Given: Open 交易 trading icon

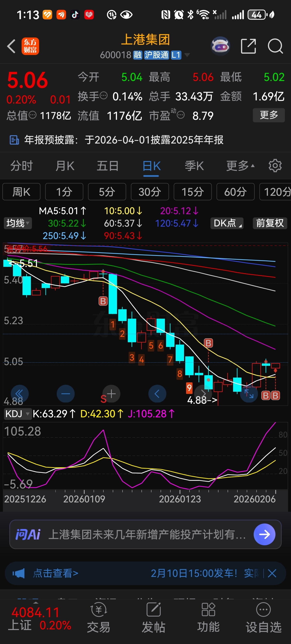Looking at the screenshot, I should click(99, 617).
